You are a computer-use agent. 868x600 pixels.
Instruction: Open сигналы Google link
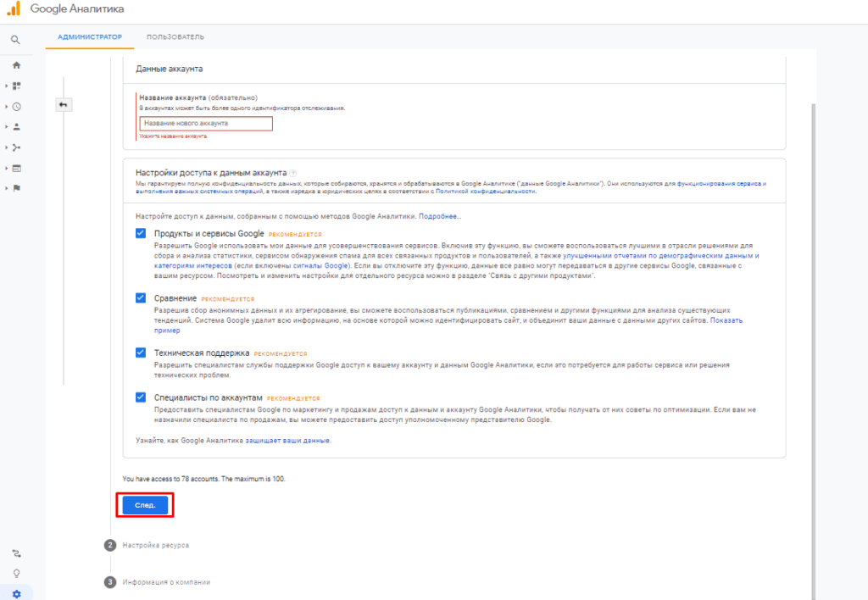click(x=320, y=266)
